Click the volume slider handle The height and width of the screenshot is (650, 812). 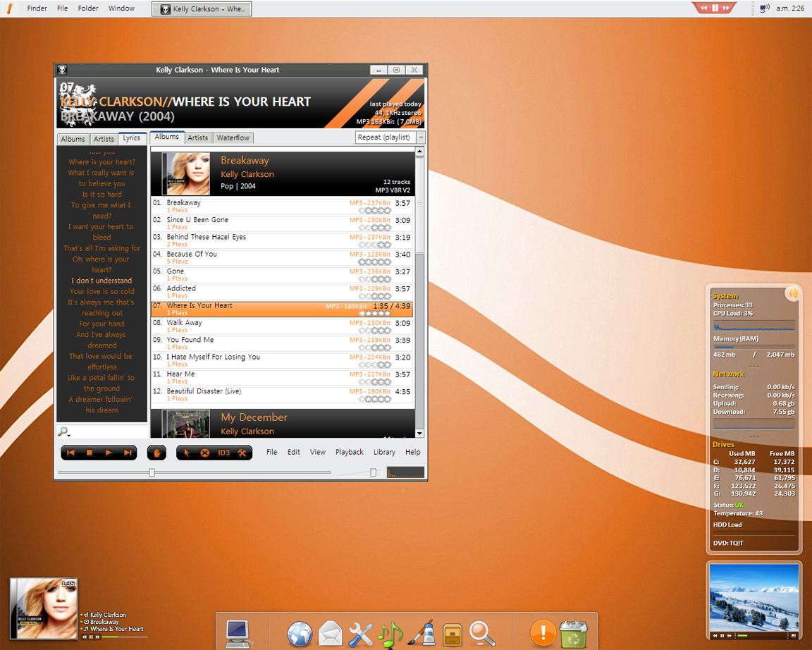(374, 472)
